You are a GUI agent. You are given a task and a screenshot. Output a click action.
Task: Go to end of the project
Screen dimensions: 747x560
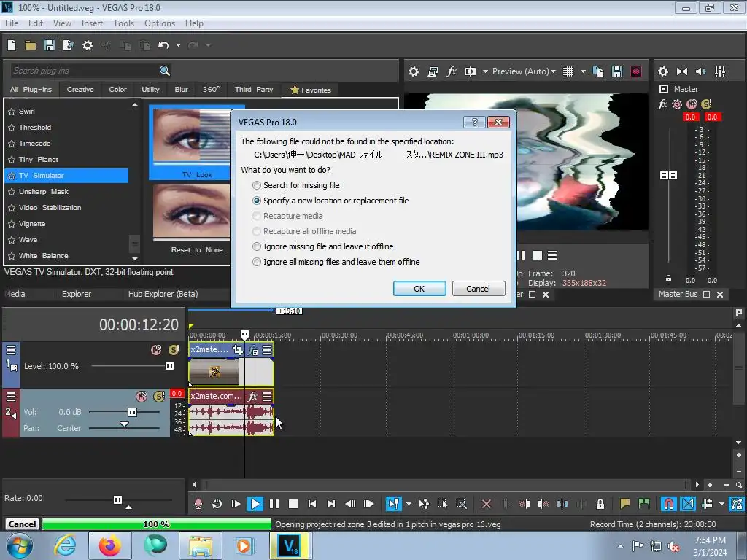click(331, 504)
